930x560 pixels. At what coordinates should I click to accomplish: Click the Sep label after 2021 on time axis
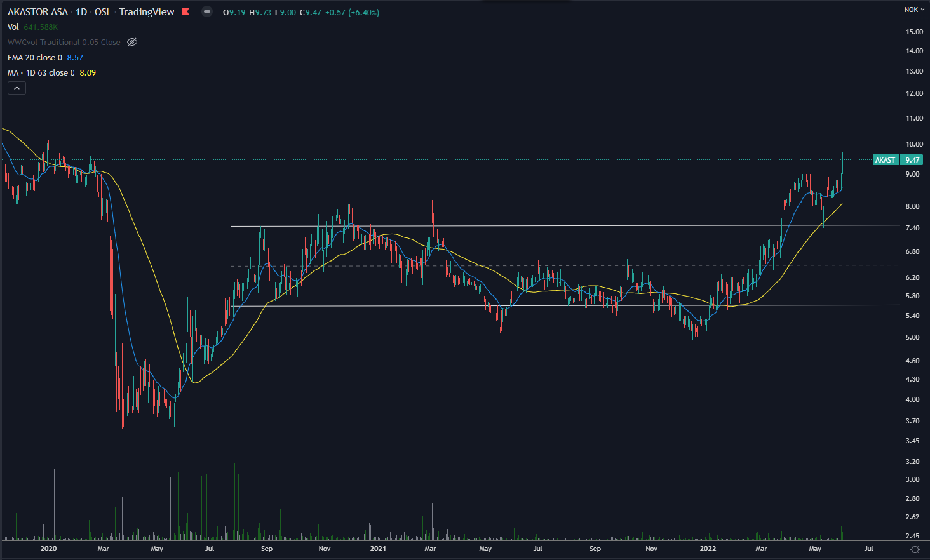[x=595, y=549]
